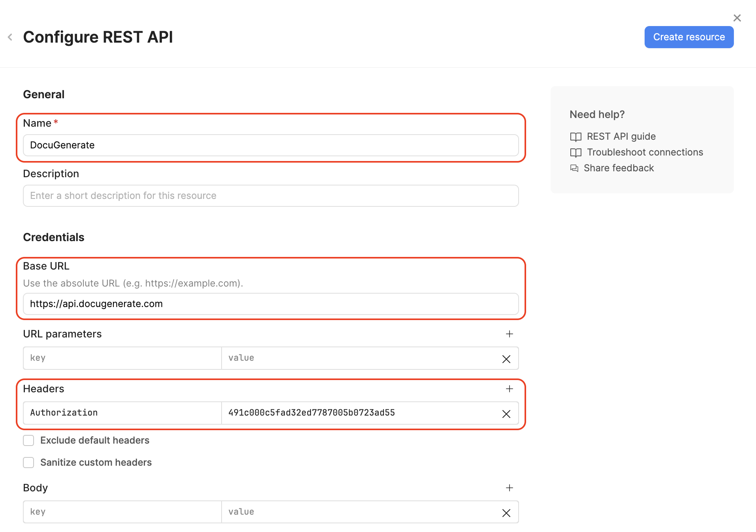Open the REST API guide link
Viewport: 756px width, 532px height.
coord(621,137)
